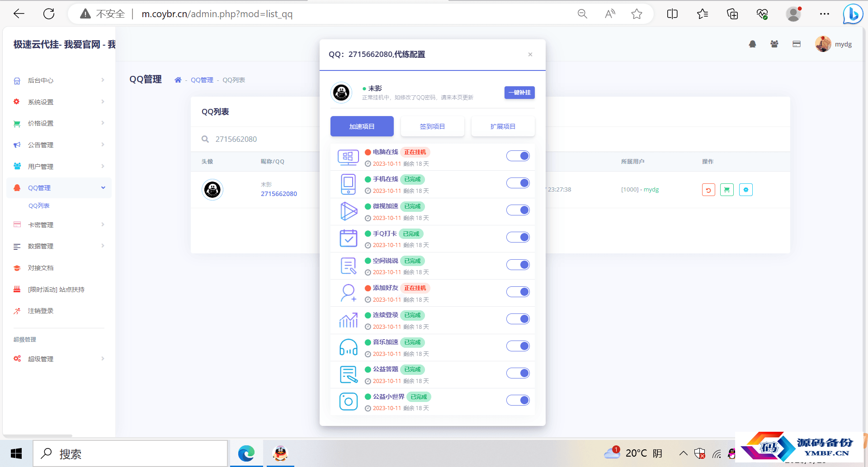Click the 20°C weather widget

coord(633,453)
